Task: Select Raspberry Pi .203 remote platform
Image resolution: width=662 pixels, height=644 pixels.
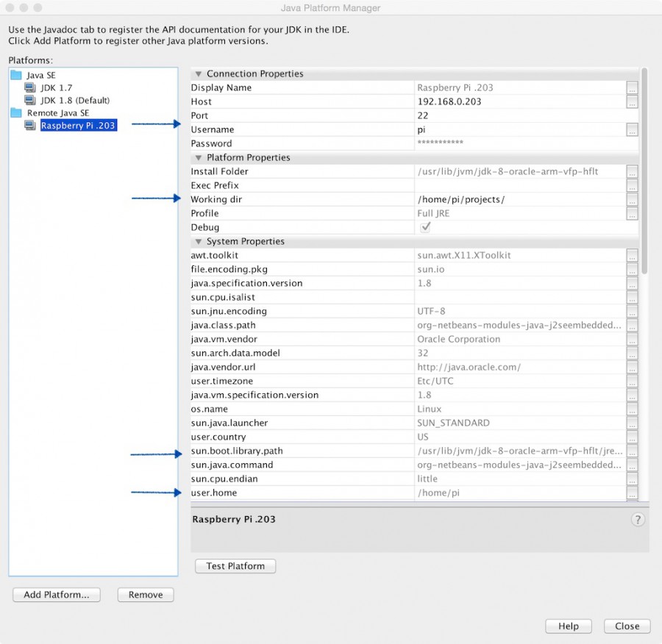Action: pyautogui.click(x=78, y=126)
